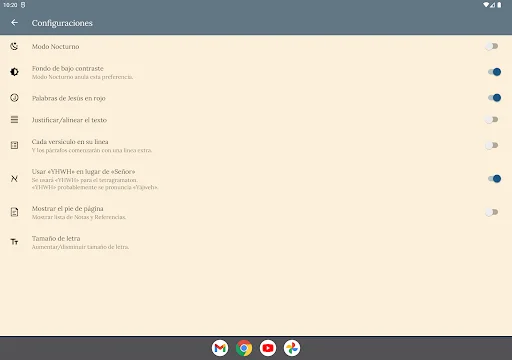Click the Palabras de Jesús en rojo label

click(x=69, y=98)
